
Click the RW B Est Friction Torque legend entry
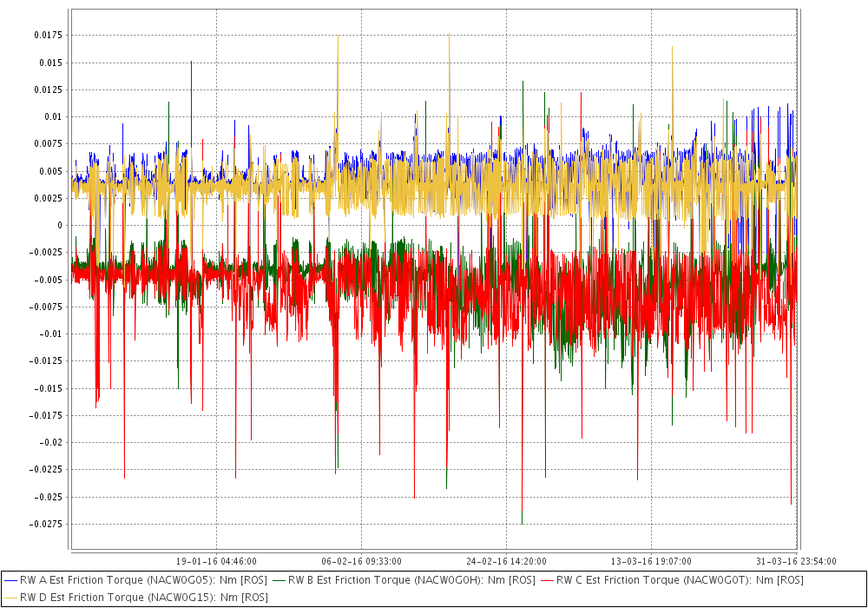pyautogui.click(x=404, y=579)
